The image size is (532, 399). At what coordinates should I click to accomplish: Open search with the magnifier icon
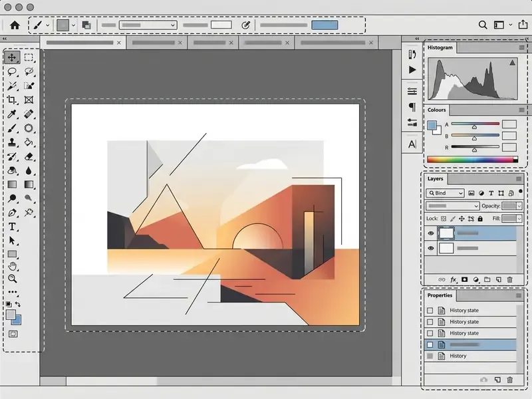[x=483, y=25]
